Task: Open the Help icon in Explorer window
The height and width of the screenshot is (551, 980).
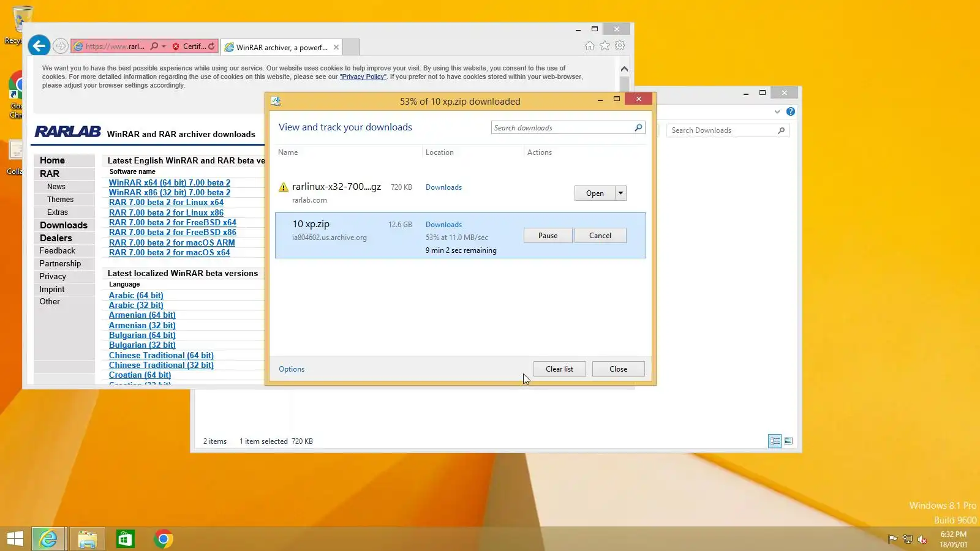Action: coord(791,111)
